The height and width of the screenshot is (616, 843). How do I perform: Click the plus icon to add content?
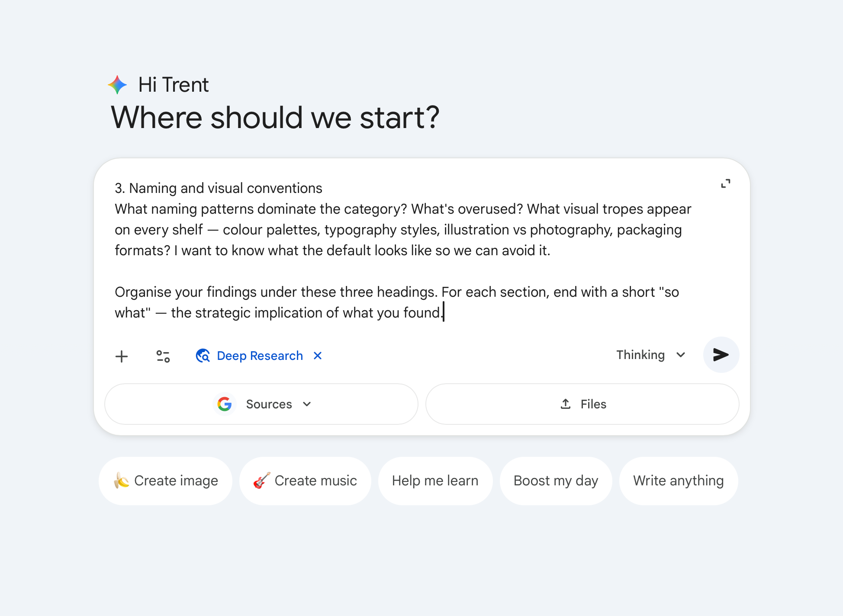click(122, 356)
